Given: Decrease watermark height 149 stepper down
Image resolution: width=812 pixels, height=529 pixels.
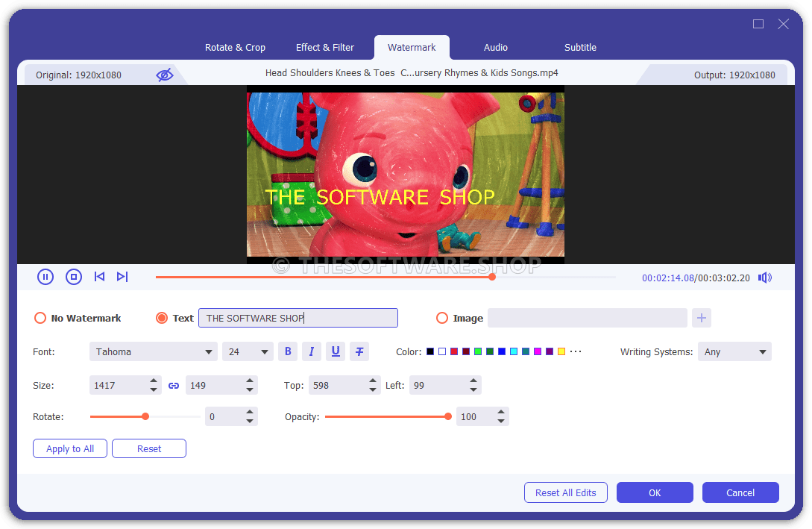Looking at the screenshot, I should (x=250, y=389).
